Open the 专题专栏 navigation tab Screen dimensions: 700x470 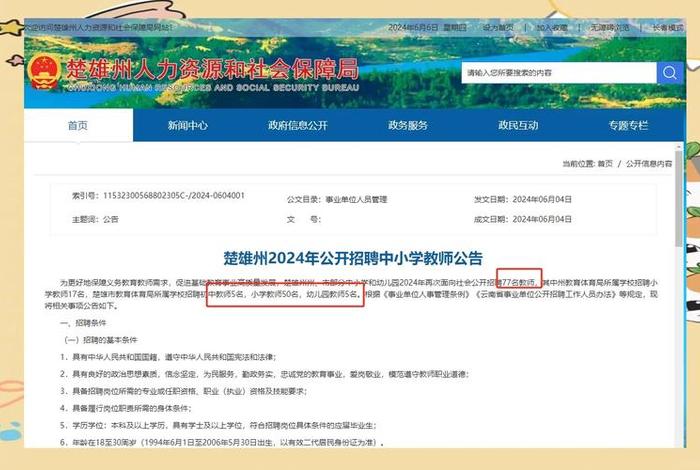click(628, 125)
